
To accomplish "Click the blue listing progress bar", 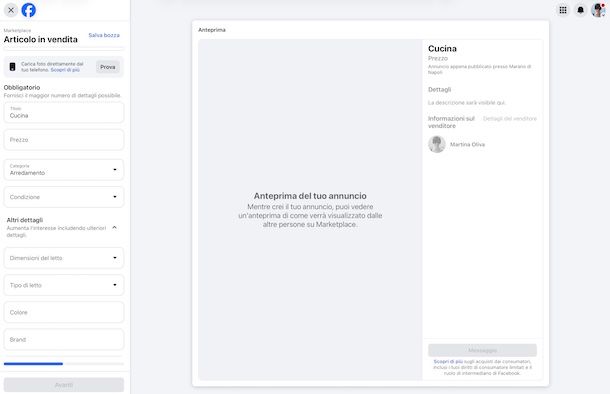I will [33, 364].
